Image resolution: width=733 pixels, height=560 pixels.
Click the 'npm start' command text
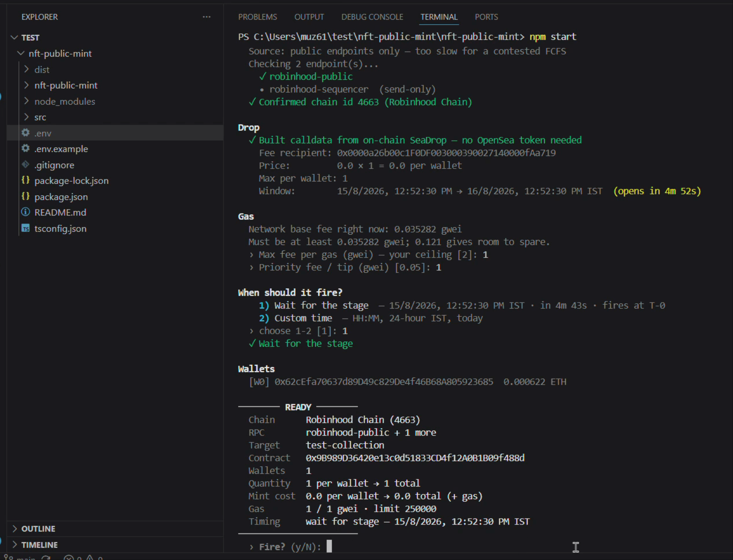[553, 37]
